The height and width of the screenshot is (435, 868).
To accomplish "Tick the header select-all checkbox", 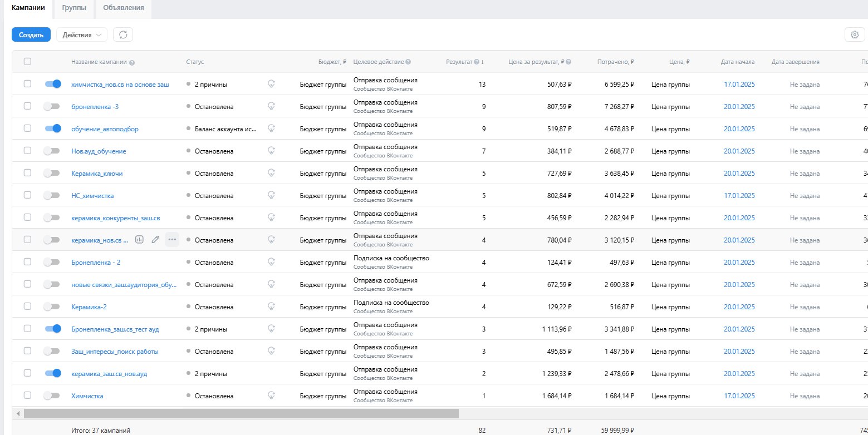I will [x=27, y=62].
